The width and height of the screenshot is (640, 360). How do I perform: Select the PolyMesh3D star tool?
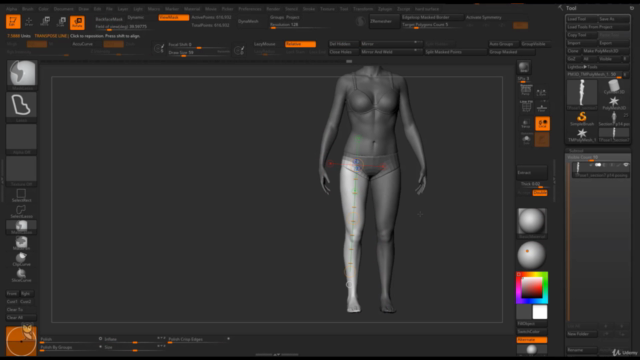(x=614, y=103)
